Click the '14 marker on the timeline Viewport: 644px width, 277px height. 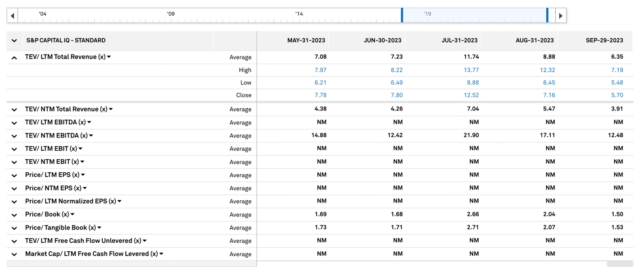[x=299, y=14]
